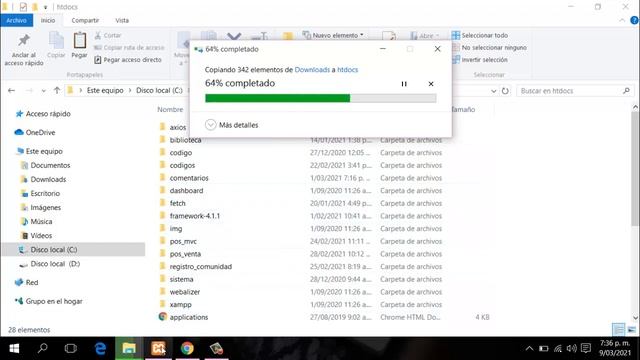Switch to the Inicio ribbon tab
This screenshot has height=360, width=640.
tap(48, 20)
